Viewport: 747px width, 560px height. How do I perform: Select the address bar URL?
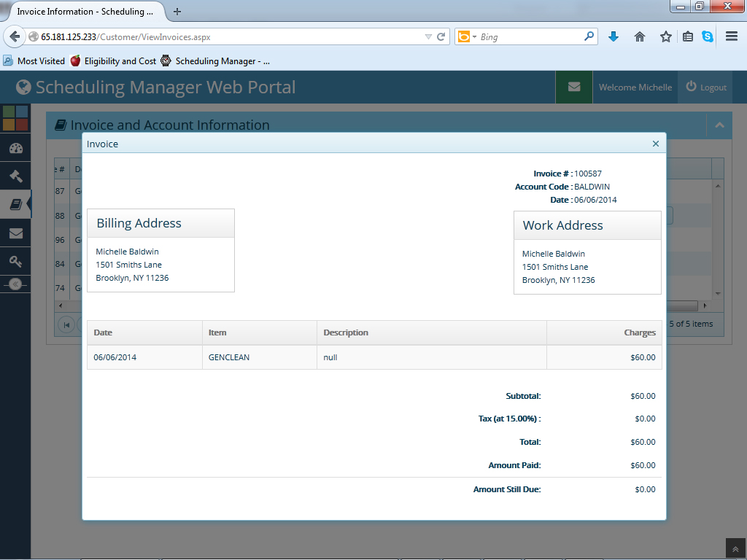[x=125, y=36]
